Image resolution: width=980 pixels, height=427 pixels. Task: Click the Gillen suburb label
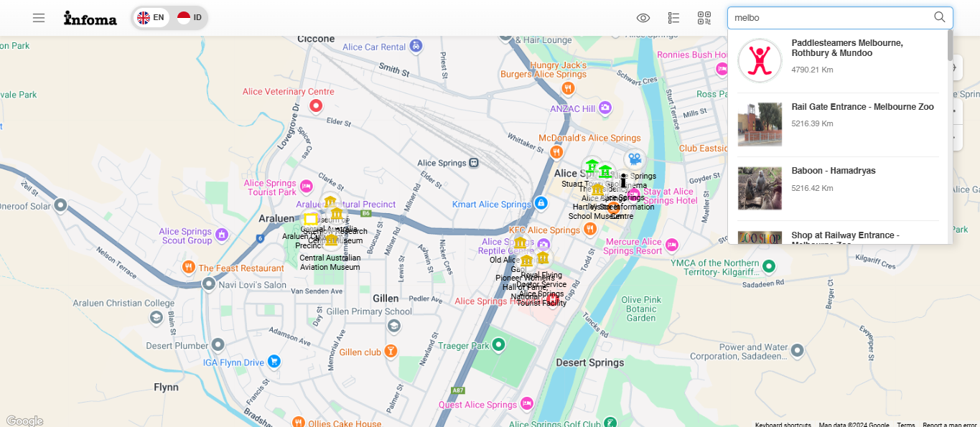386,298
